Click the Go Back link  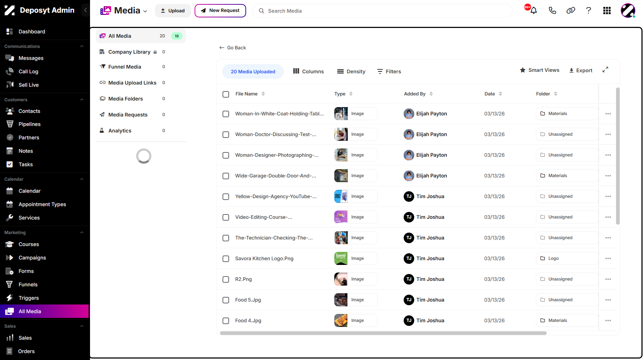point(233,48)
